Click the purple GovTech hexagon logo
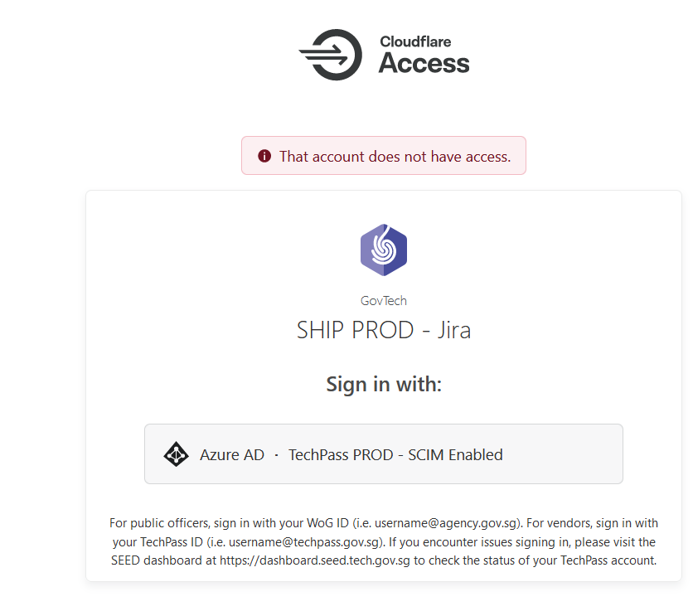The image size is (693, 616). (384, 250)
